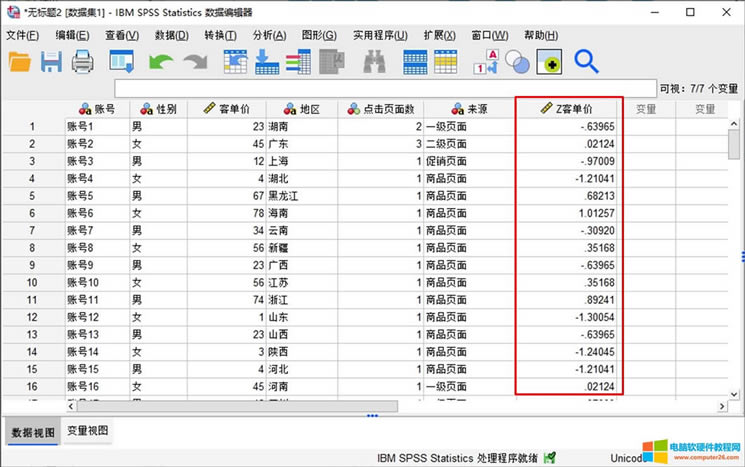This screenshot has width=745, height=467.
Task: Click the Search magnifier icon
Action: 586,62
